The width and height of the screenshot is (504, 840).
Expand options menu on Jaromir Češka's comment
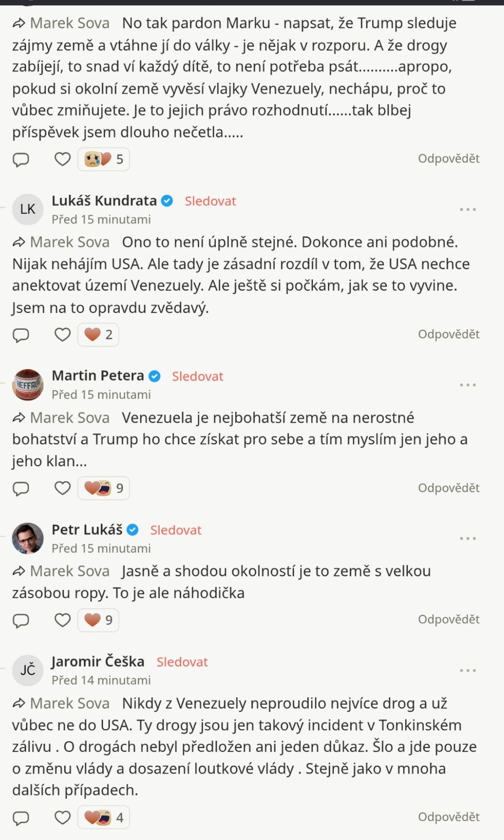(x=467, y=670)
